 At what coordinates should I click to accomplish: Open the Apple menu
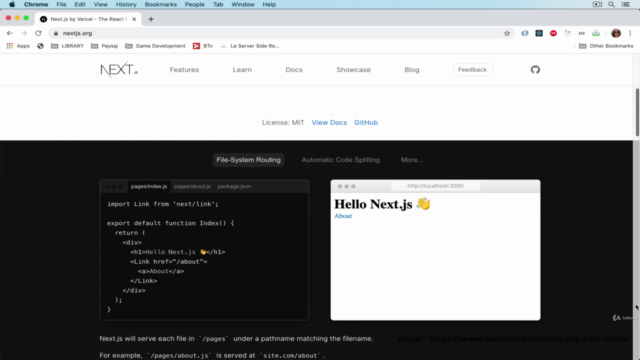pos(12,4)
